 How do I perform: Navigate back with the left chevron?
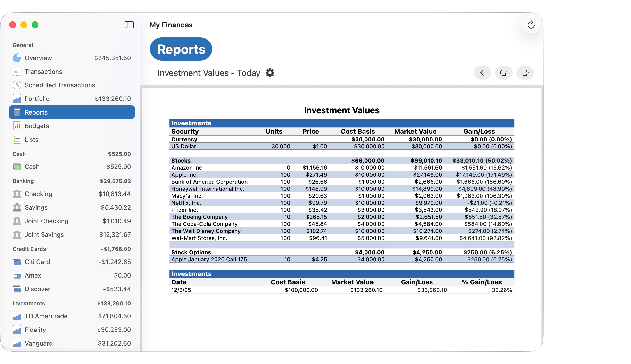[x=482, y=73]
